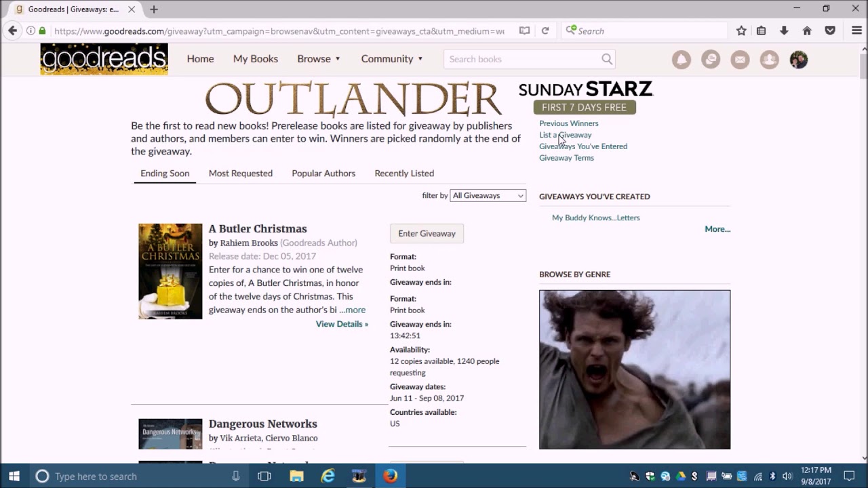Open the volume speaker tray icon
Screen dimensions: 868x488
(x=787, y=476)
